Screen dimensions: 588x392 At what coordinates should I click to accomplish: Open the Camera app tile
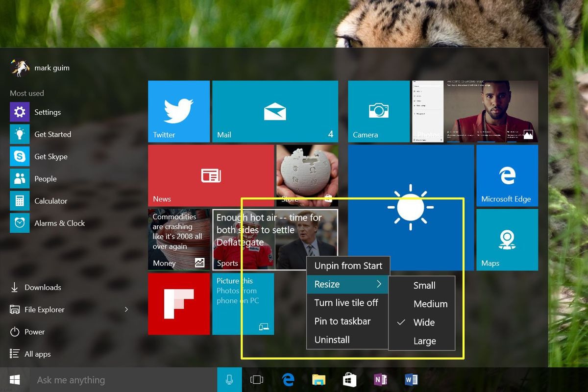378,111
